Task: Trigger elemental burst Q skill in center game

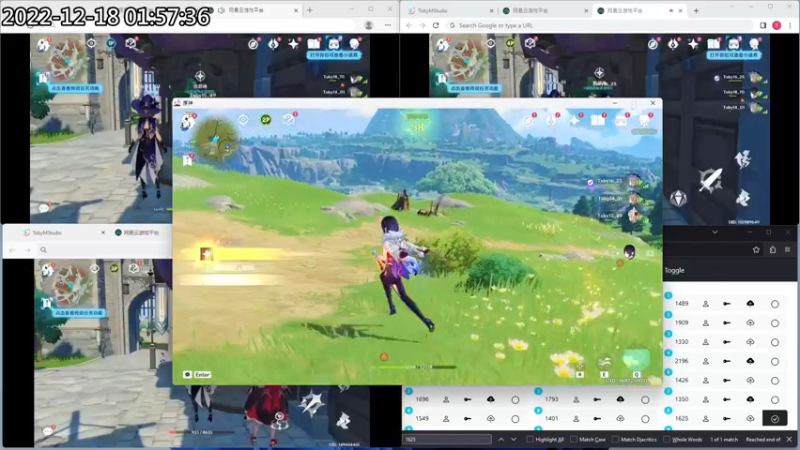Action: coord(636,359)
